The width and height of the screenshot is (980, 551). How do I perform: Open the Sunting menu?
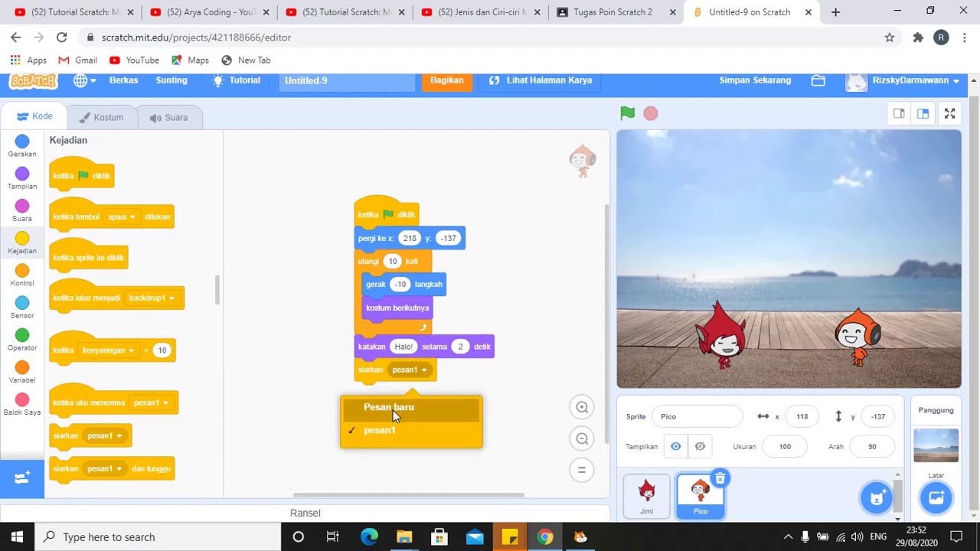(171, 80)
